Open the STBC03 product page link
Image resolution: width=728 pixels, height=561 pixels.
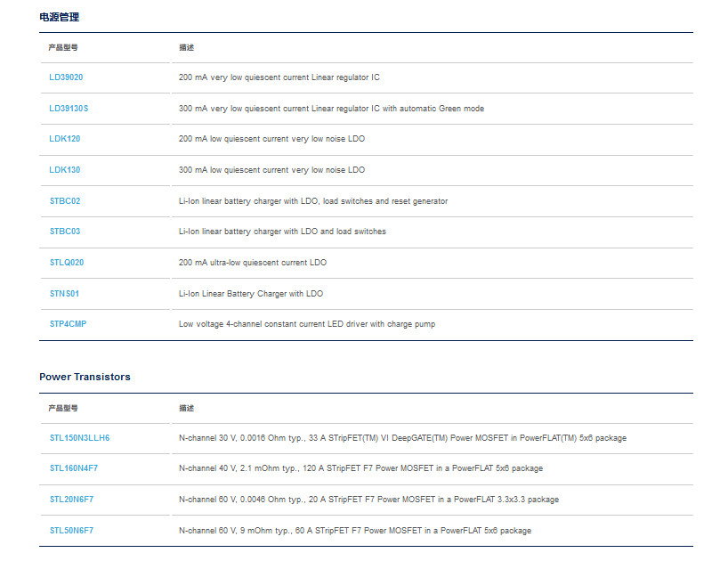click(65, 232)
